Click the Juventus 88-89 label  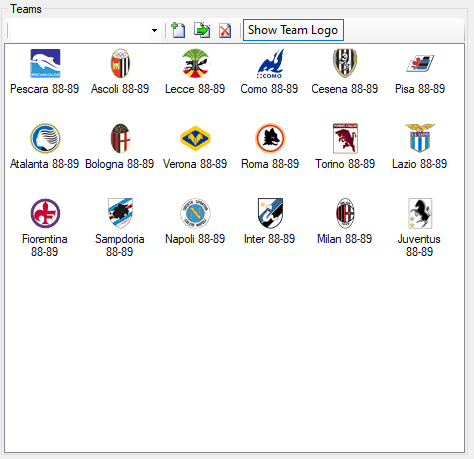pos(419,245)
